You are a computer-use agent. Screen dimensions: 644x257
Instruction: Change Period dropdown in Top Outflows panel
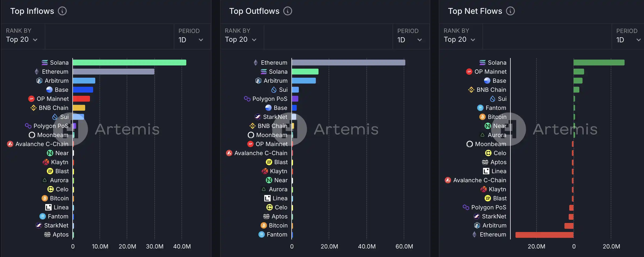tap(410, 40)
